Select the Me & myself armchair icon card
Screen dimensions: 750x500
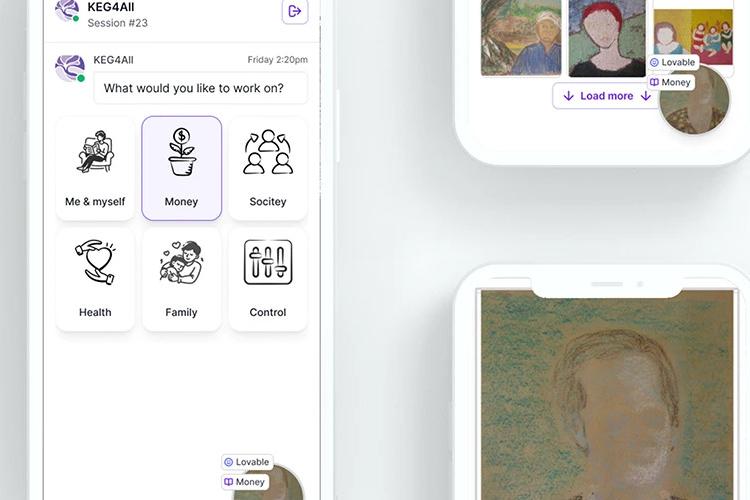click(x=95, y=168)
